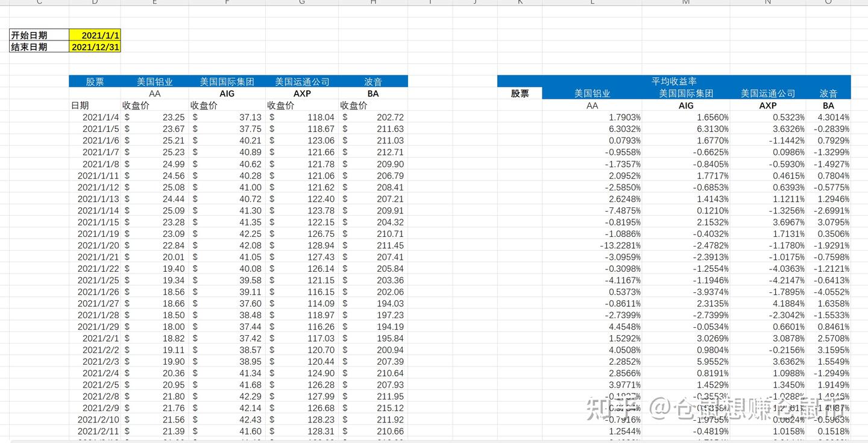Select the 日期 column header cell
Image resolution: width=868 pixels, height=443 pixels.
coord(95,105)
